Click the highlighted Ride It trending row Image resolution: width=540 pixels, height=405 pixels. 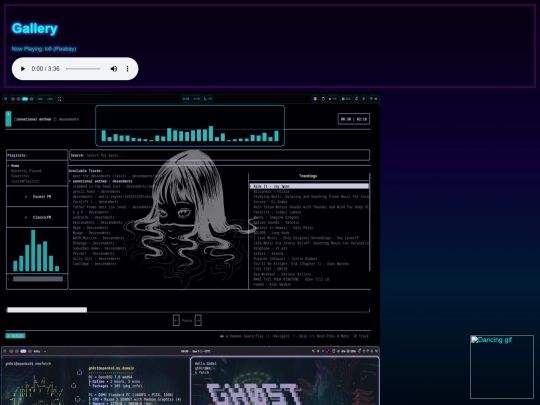pos(309,186)
